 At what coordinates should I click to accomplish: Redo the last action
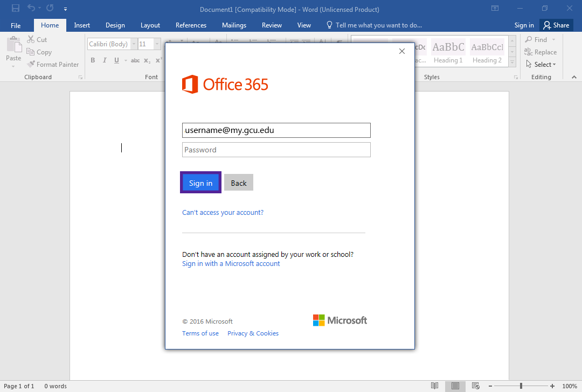pyautogui.click(x=50, y=8)
